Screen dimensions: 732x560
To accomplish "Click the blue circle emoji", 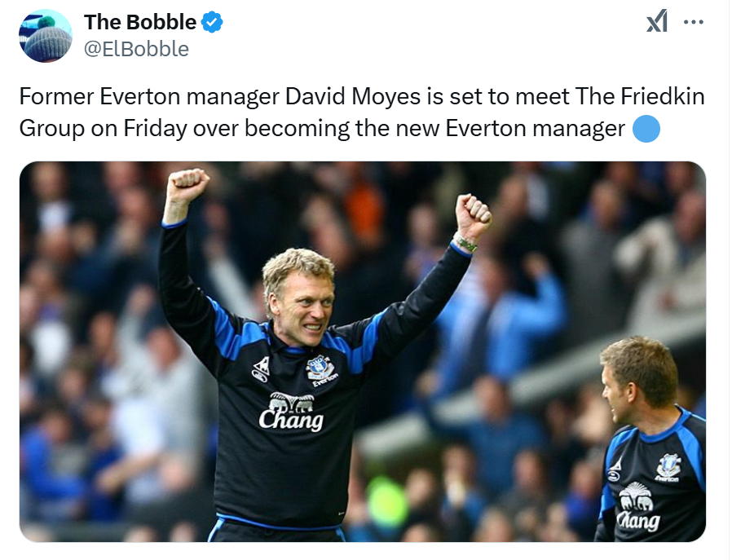I will pos(646,128).
